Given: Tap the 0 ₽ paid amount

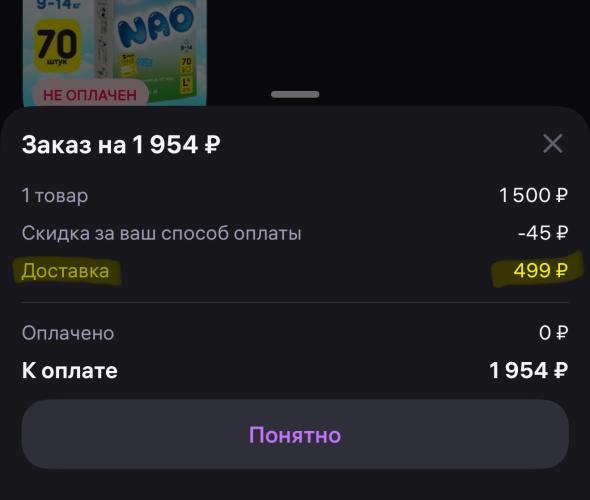Looking at the screenshot, I should [x=553, y=333].
